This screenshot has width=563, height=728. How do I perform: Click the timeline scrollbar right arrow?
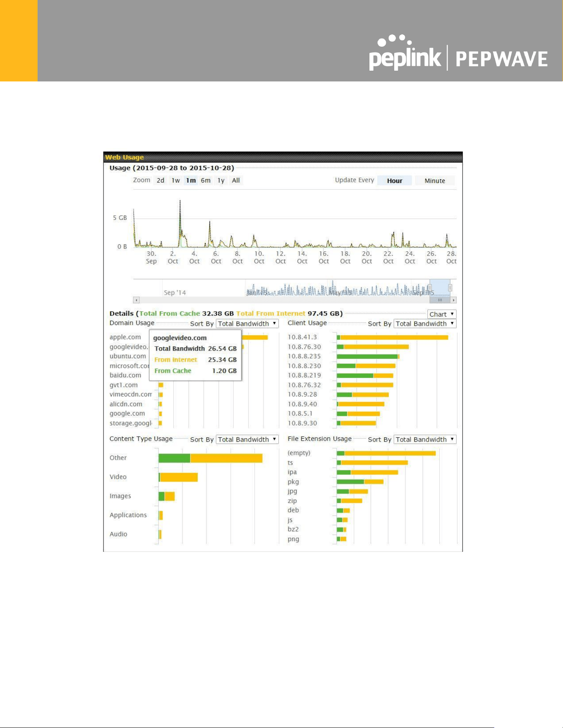[454, 300]
